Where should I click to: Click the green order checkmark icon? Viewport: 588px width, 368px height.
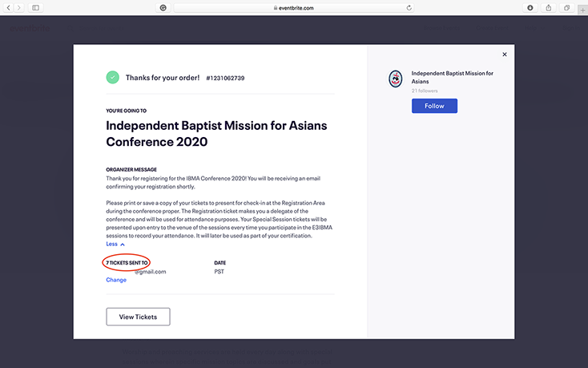[112, 77]
